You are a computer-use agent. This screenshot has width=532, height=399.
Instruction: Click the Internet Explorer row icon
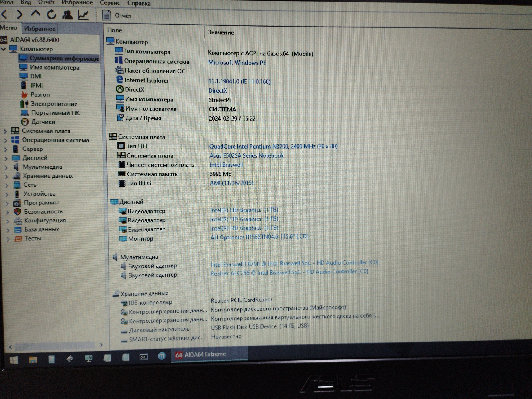(119, 80)
